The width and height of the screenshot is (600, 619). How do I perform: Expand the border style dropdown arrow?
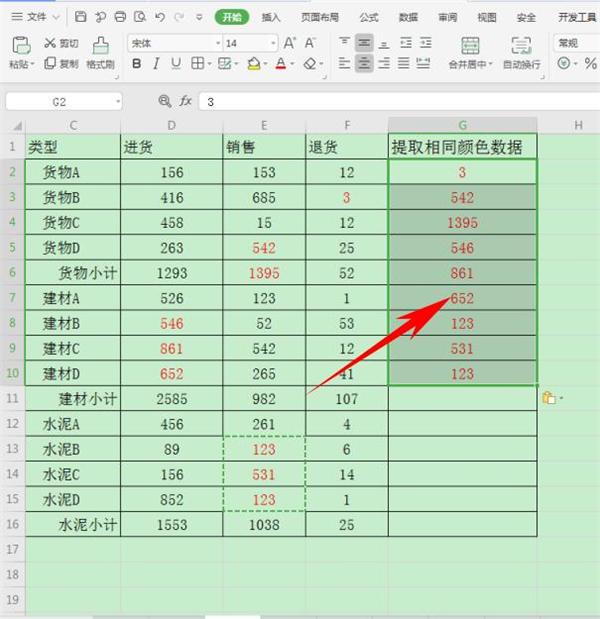point(209,64)
